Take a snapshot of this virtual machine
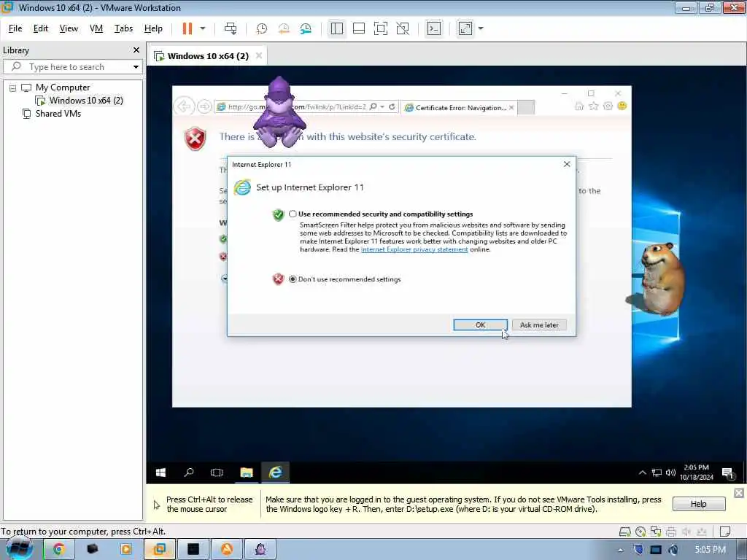747x560 pixels. click(262, 28)
